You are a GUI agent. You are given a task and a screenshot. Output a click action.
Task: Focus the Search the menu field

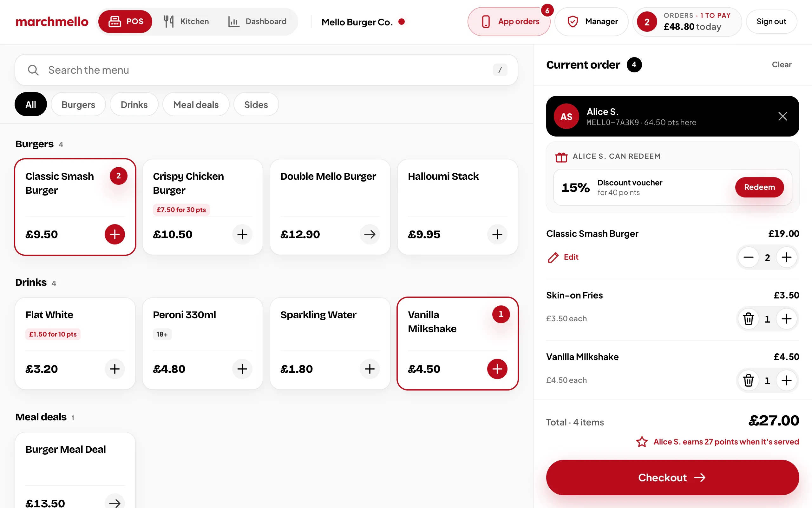pos(266,70)
